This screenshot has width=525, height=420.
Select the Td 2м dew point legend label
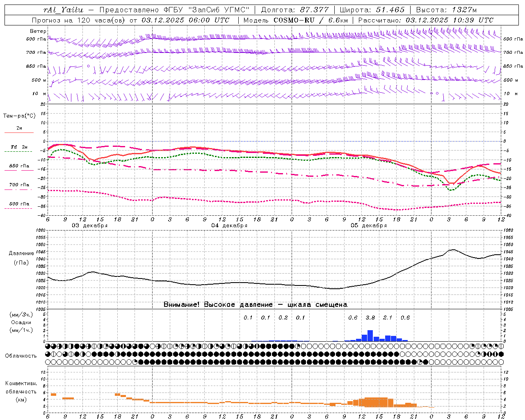[x=19, y=147]
